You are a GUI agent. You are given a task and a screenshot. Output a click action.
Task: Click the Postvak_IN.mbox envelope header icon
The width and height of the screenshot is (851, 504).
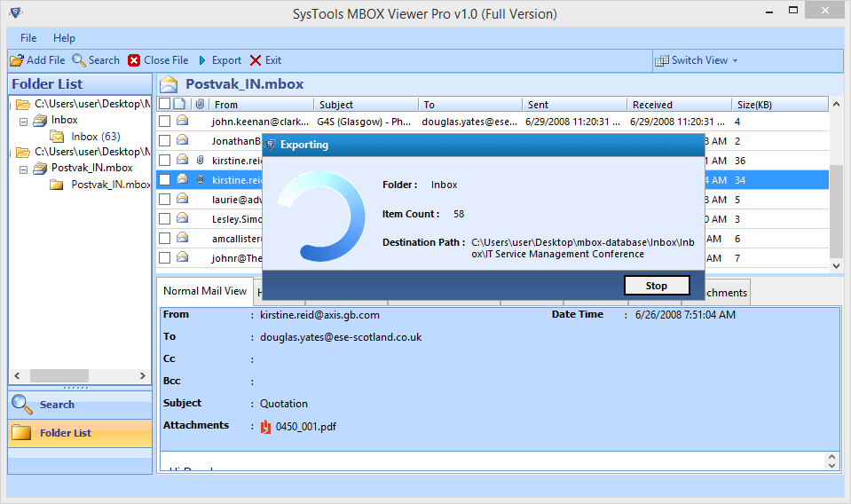click(169, 84)
